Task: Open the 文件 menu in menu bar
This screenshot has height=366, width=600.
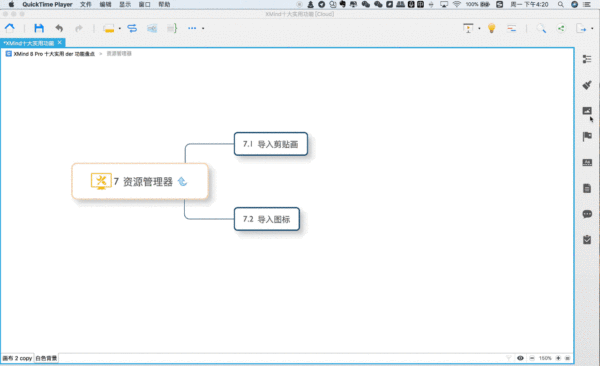Action: 85,5
